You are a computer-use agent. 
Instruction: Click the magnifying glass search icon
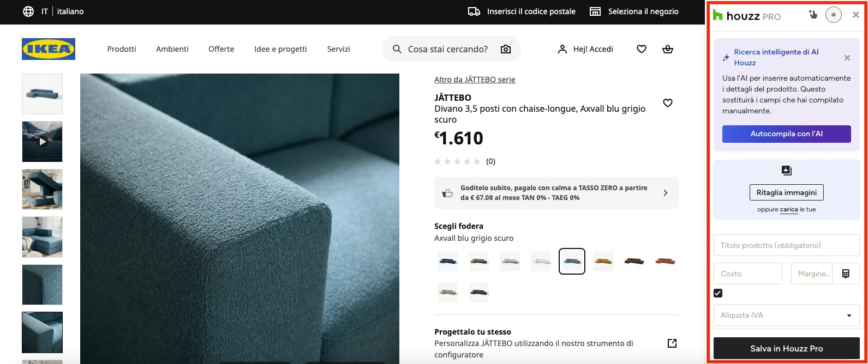coord(397,49)
